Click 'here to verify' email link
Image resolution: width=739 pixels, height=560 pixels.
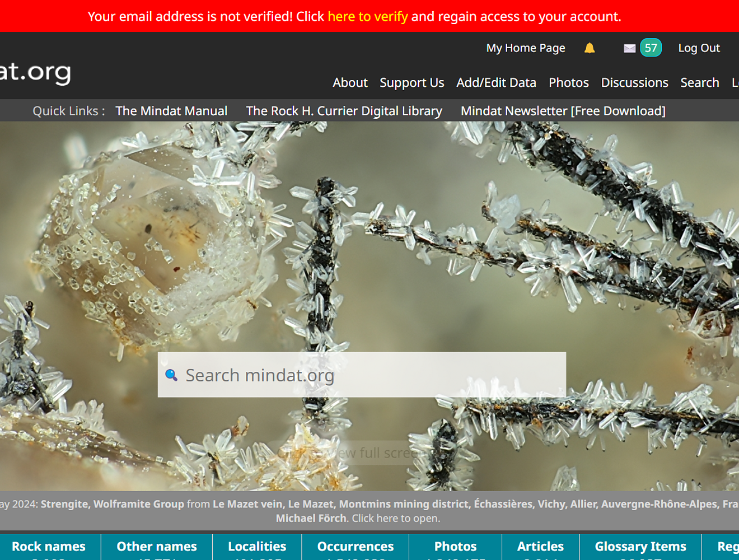point(367,16)
